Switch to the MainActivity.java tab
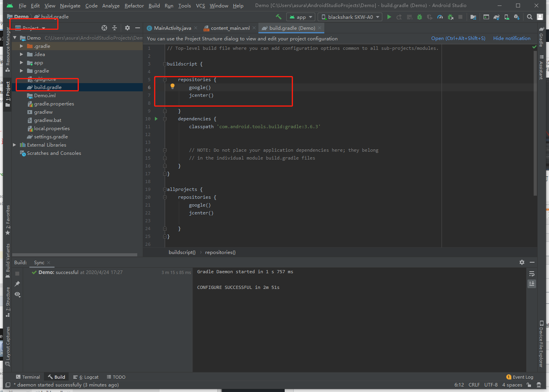The height and width of the screenshot is (392, 549). [172, 28]
